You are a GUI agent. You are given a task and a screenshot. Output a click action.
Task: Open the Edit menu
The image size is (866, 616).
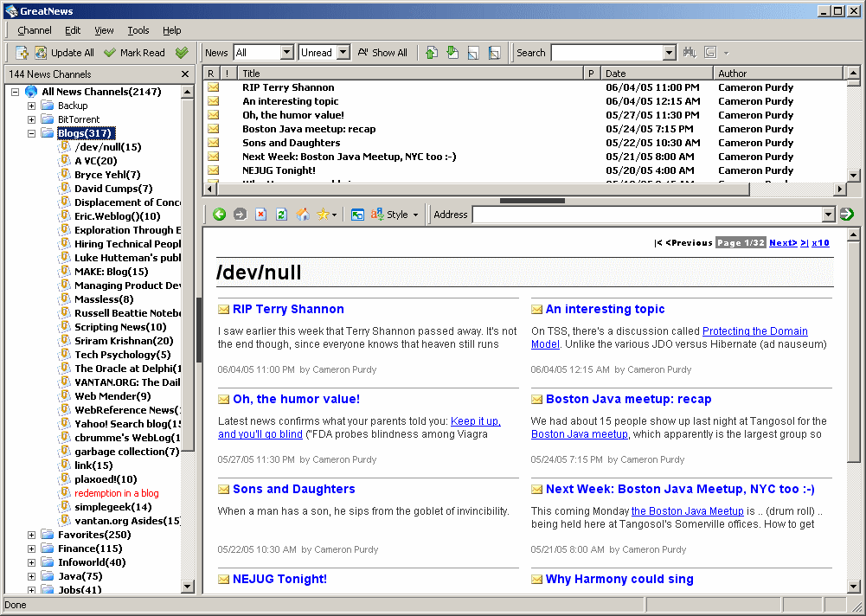pyautogui.click(x=73, y=30)
